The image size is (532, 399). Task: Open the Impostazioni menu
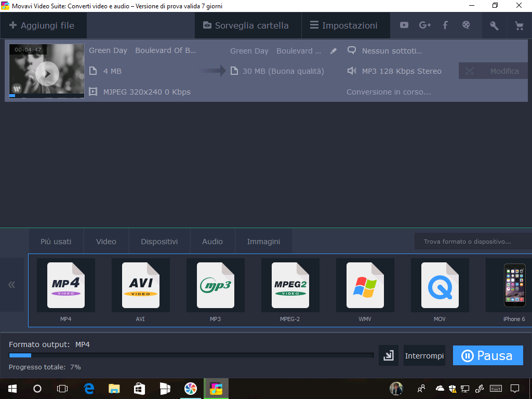click(x=345, y=25)
